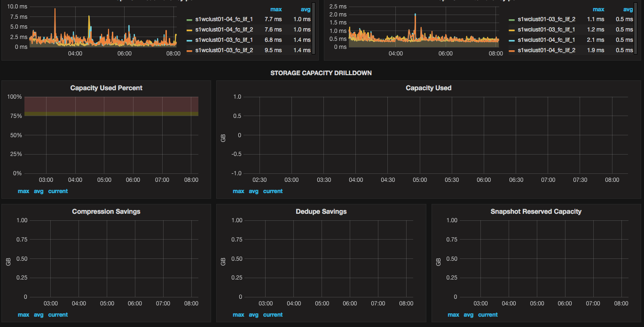Sort Snapshot Reserved Capacity legend by current
This screenshot has height=327, width=644.
pos(488,315)
